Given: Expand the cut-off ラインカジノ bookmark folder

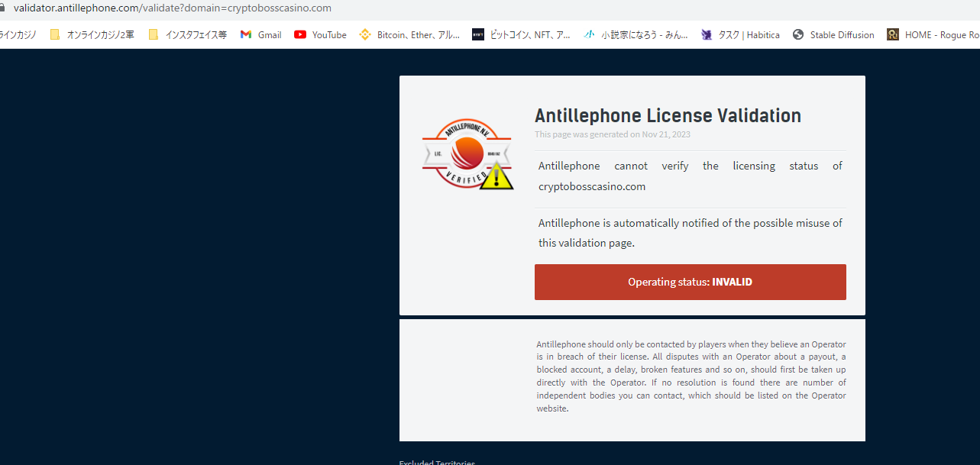Looking at the screenshot, I should (x=18, y=34).
